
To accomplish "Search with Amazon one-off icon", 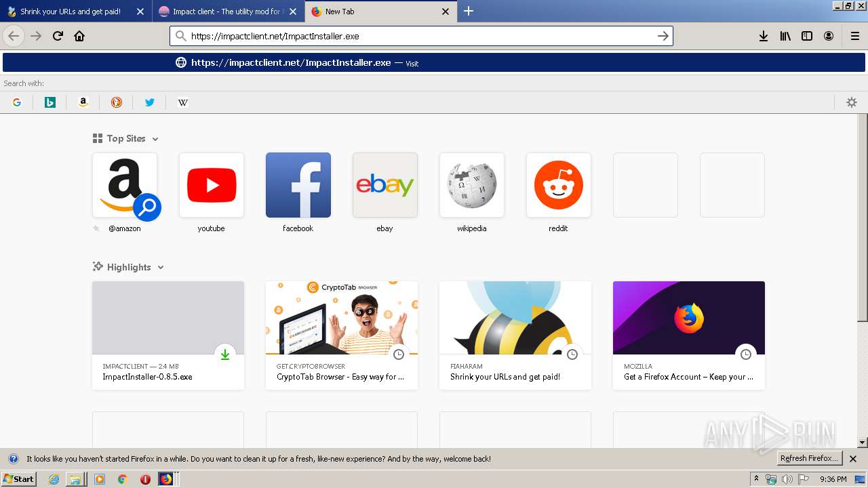I will [83, 102].
